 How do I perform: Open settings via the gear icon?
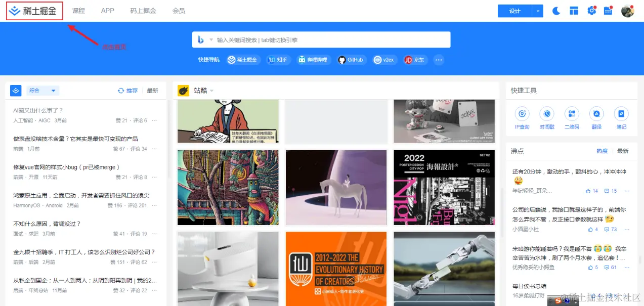(591, 11)
